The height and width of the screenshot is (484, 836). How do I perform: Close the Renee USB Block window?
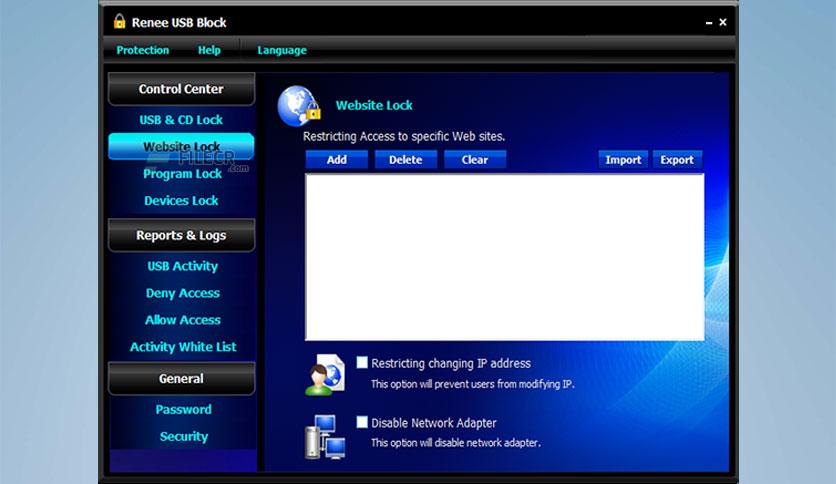(x=723, y=22)
